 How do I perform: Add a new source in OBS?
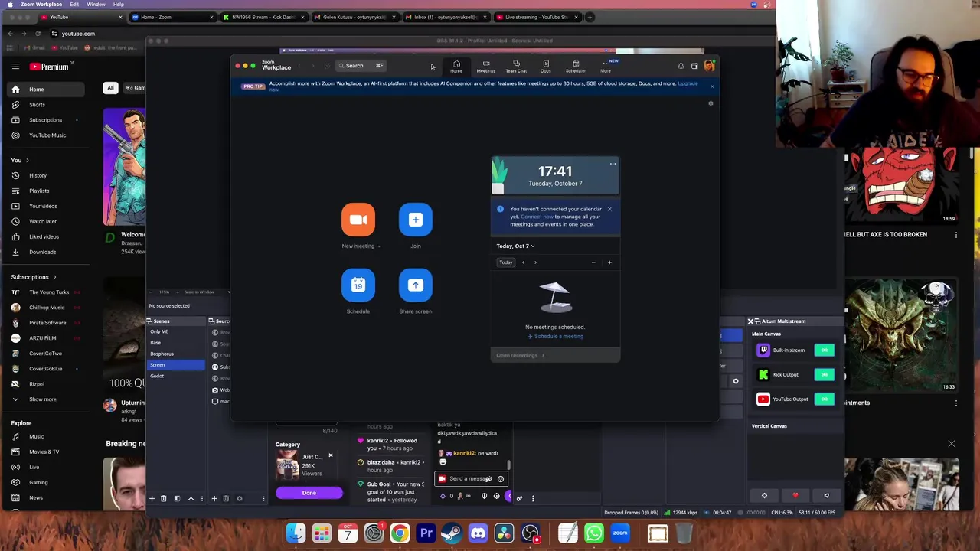(214, 499)
